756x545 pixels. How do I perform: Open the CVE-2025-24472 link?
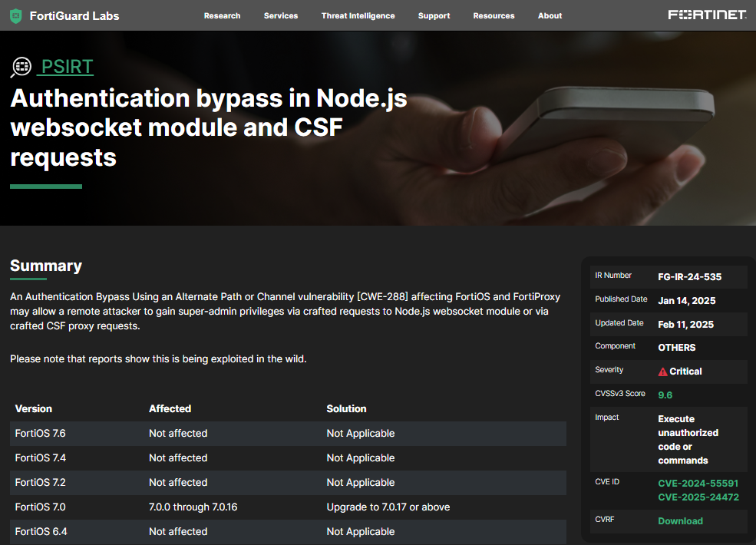click(698, 497)
